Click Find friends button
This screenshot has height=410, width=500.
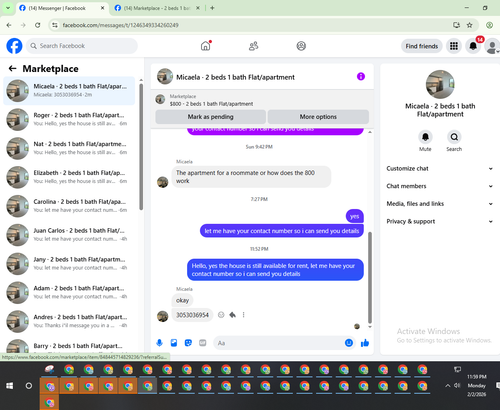[422, 46]
